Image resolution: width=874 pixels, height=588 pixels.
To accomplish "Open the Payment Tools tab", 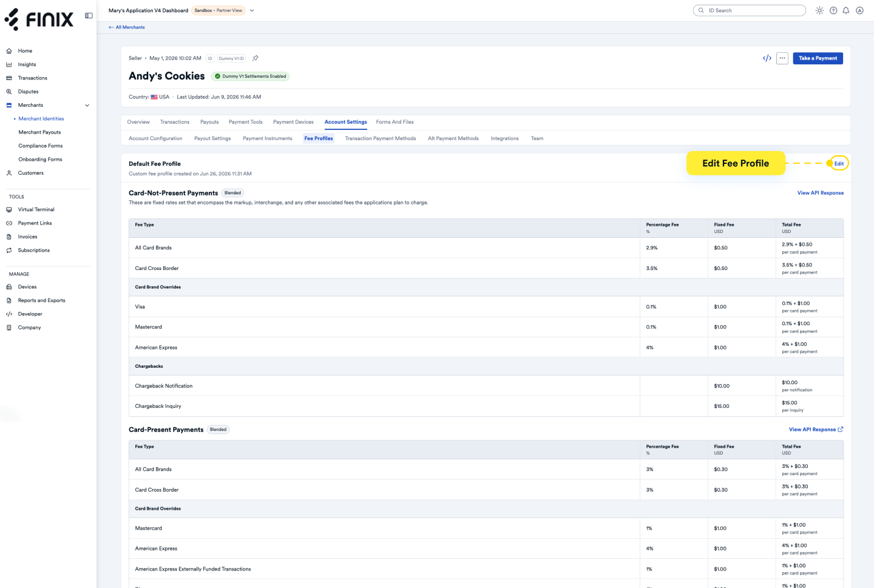I will click(x=246, y=122).
